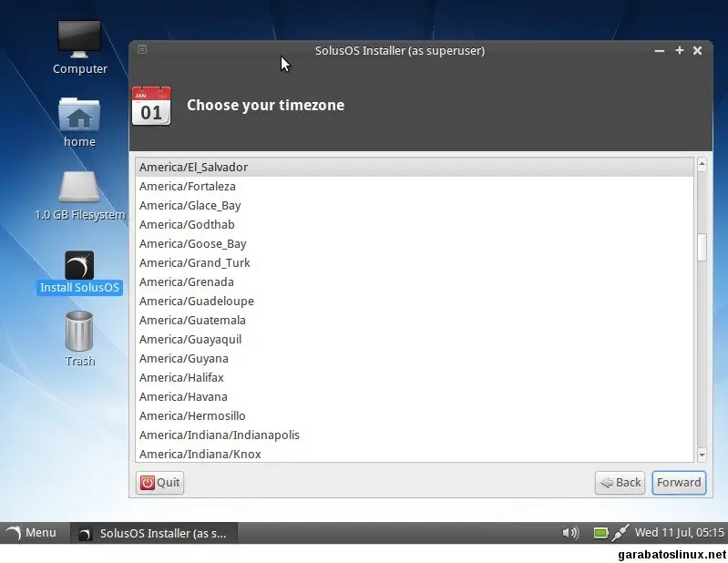
Task: Check the battery indicator in the tray
Action: [x=600, y=533]
